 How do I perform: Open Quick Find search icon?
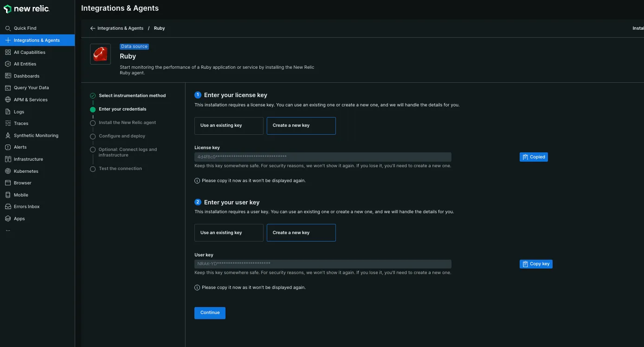click(x=8, y=28)
